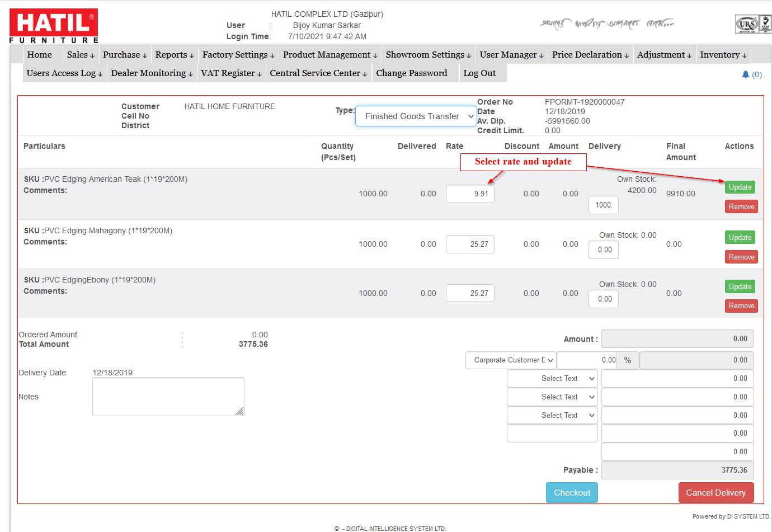Go to Change Password

(x=412, y=73)
